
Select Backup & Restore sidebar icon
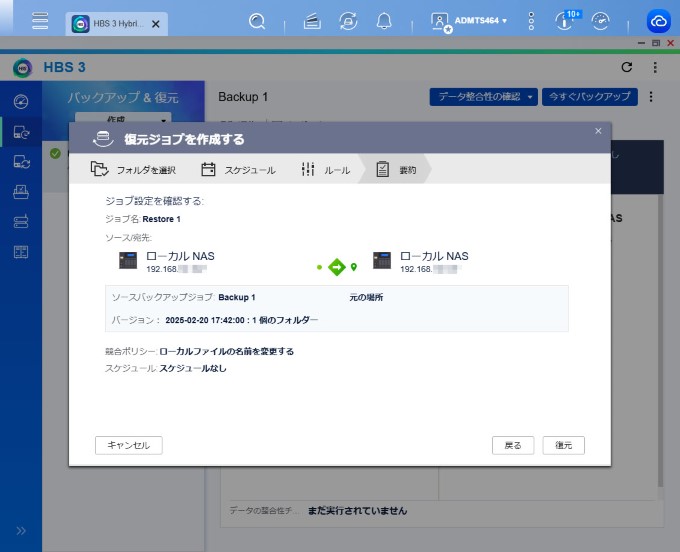tap(21, 132)
